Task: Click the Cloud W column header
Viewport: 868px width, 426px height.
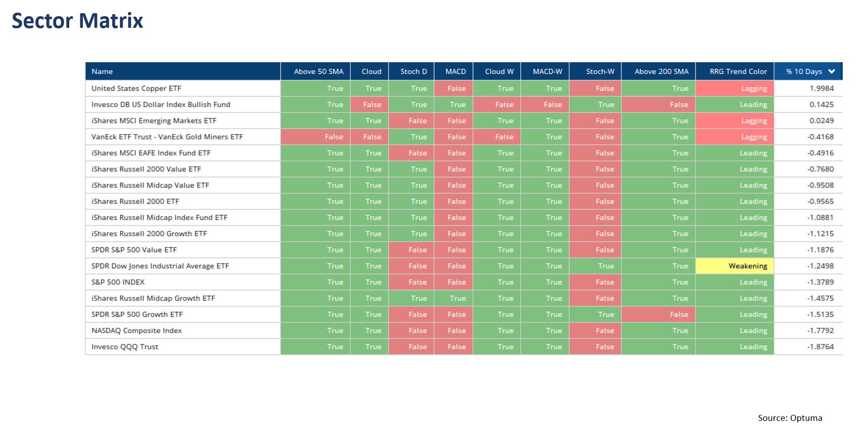Action: (497, 71)
